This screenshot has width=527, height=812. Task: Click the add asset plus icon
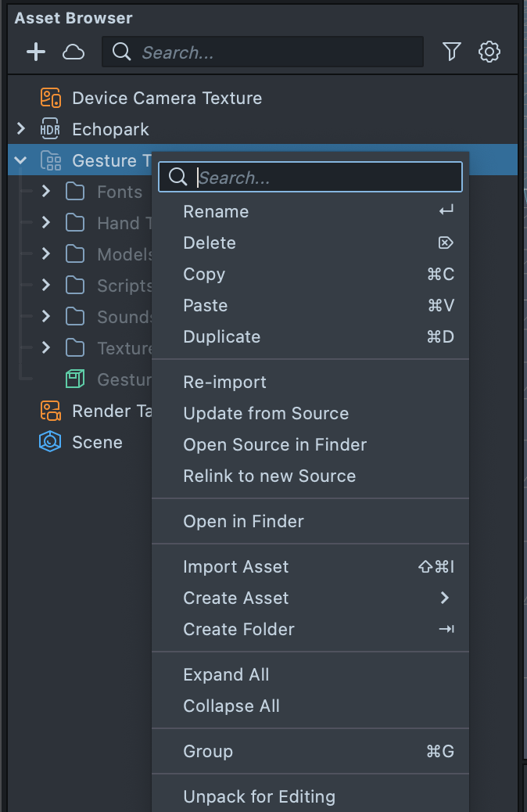click(x=36, y=52)
